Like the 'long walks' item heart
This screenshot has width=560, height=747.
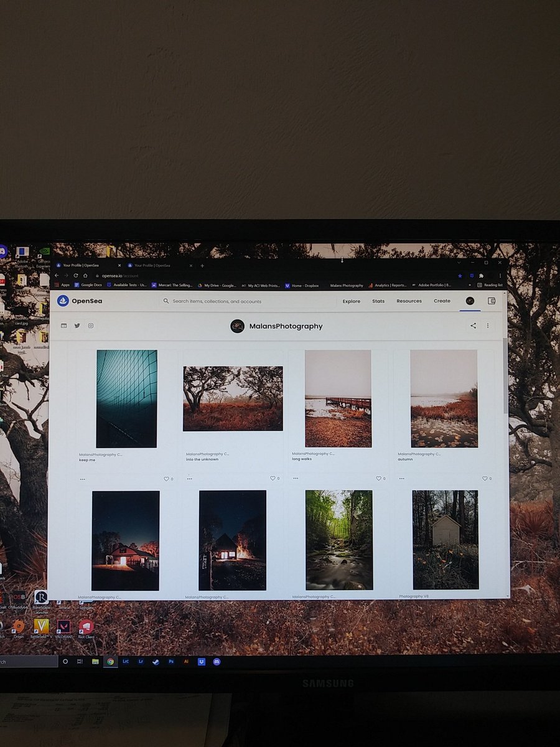378,478
